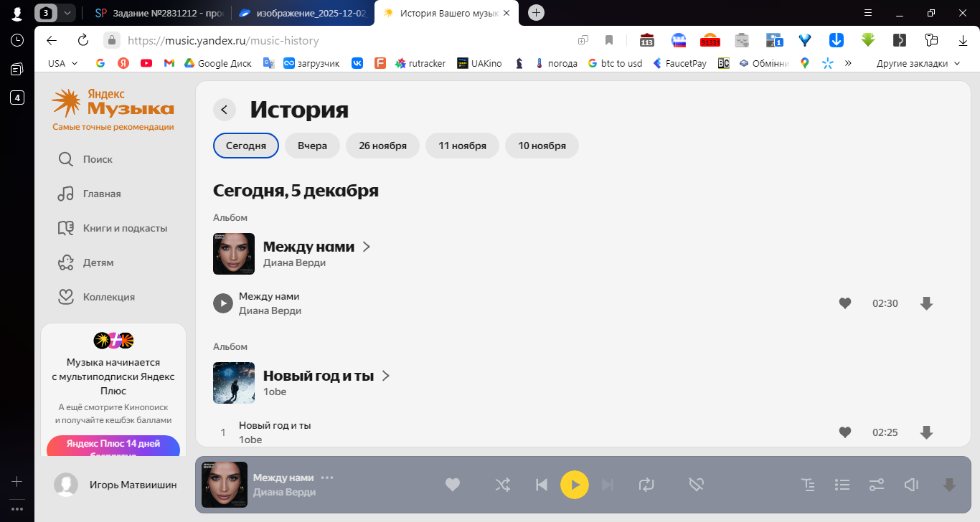Click the Яндекс Музыка logo
980x522 pixels.
pyautogui.click(x=113, y=104)
